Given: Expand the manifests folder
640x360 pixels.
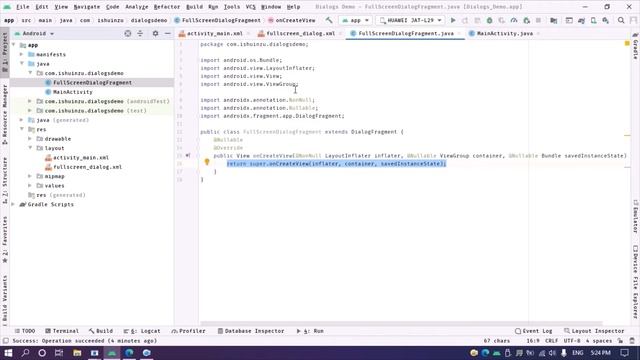Looking at the screenshot, I should pyautogui.click(x=22, y=54).
